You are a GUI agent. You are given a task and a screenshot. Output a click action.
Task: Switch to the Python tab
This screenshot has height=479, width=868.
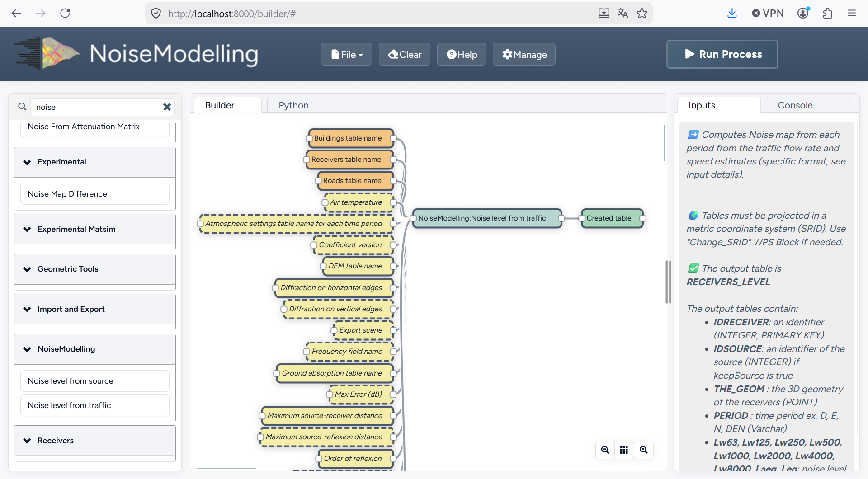[294, 105]
